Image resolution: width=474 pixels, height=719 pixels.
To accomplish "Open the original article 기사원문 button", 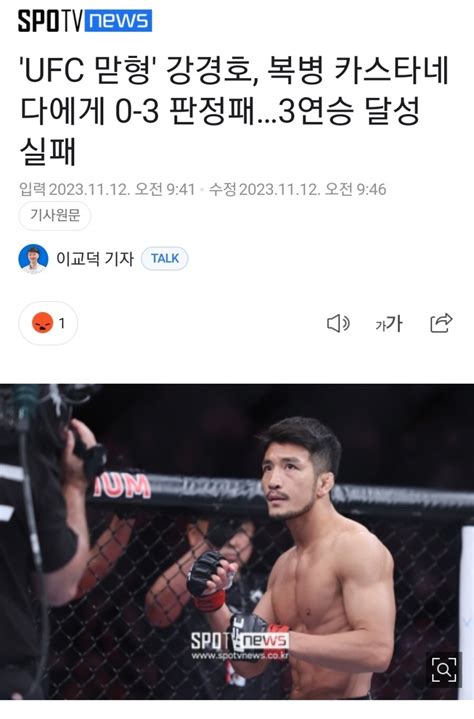I will click(55, 215).
